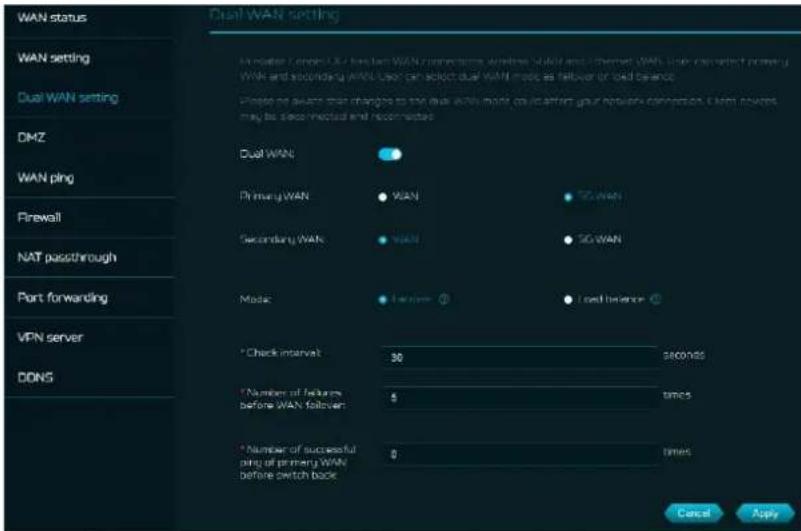Viewport: 801px width, 531px height.
Task: Click the Apply button
Action: pyautogui.click(x=765, y=513)
